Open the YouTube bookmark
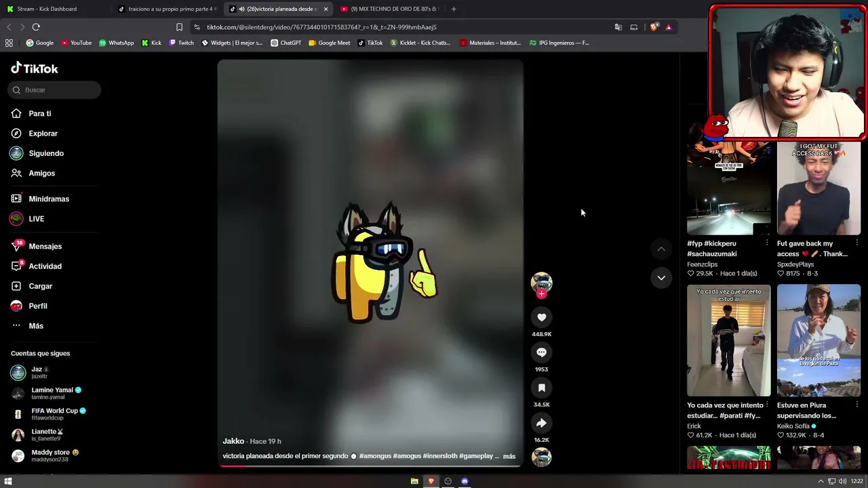 76,43
